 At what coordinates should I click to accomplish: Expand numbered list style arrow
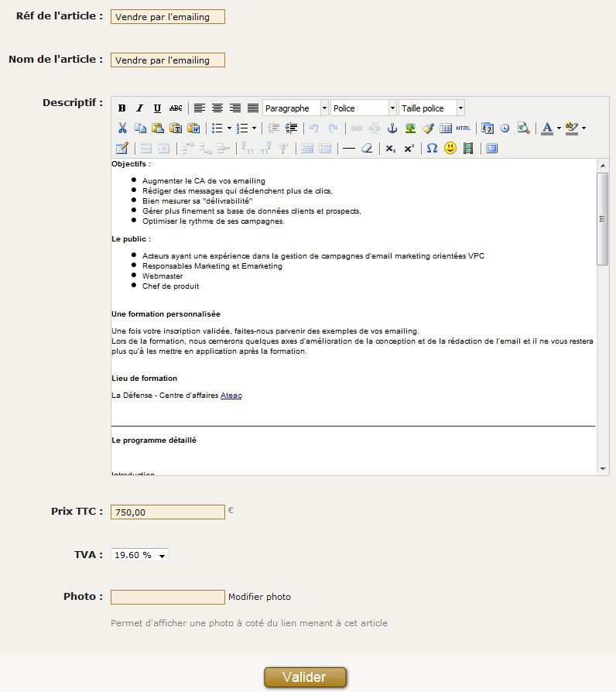pyautogui.click(x=254, y=128)
